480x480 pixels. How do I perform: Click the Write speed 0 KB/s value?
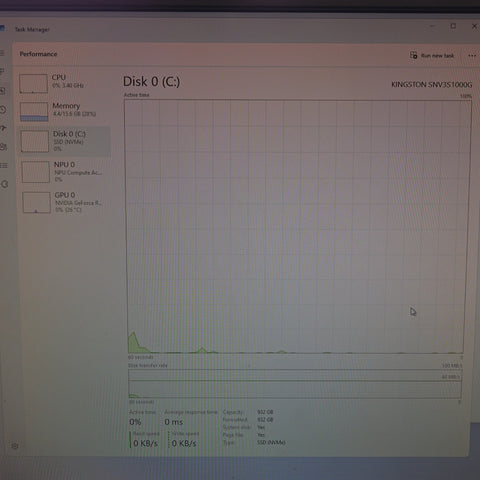point(184,443)
